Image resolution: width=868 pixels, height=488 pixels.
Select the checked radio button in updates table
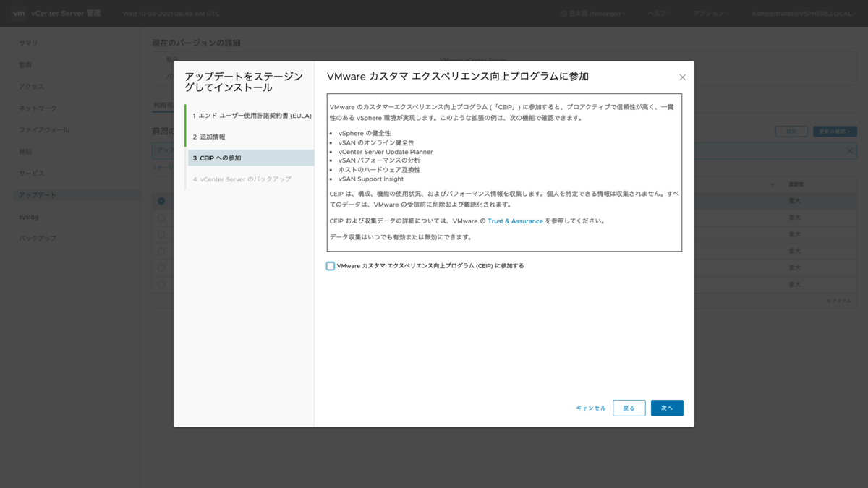pos(161,201)
